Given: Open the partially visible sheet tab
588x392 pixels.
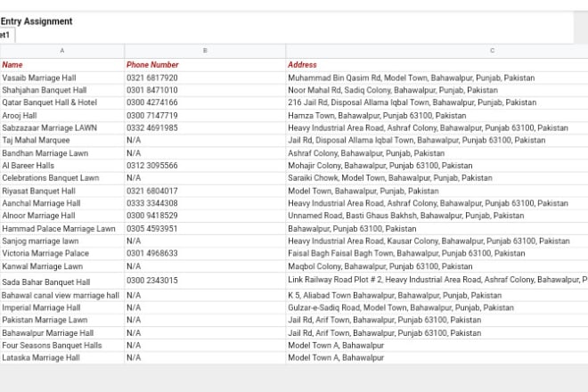Looking at the screenshot, I should pos(7,35).
